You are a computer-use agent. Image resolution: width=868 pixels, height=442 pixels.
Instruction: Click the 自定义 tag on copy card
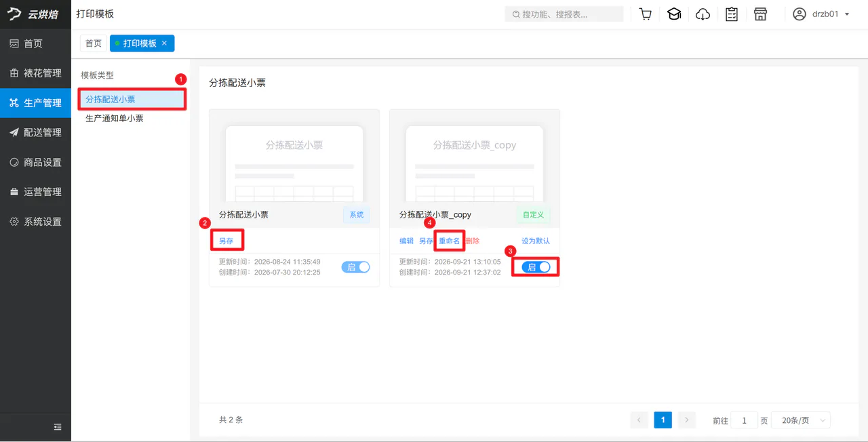click(x=534, y=215)
